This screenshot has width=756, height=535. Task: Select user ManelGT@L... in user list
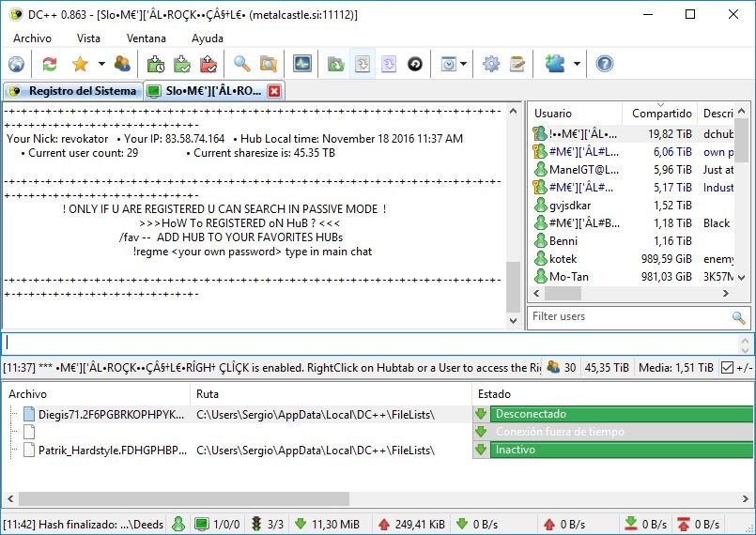633,170
